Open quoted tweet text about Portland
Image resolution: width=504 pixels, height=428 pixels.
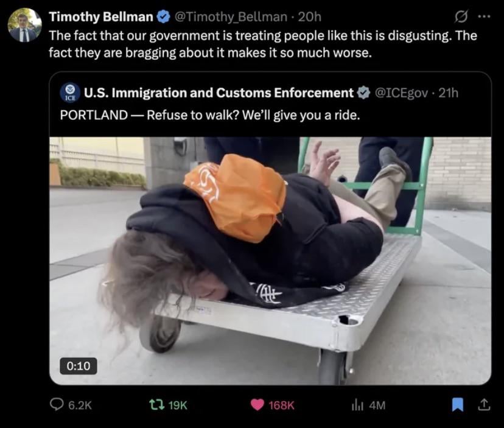[x=210, y=115]
